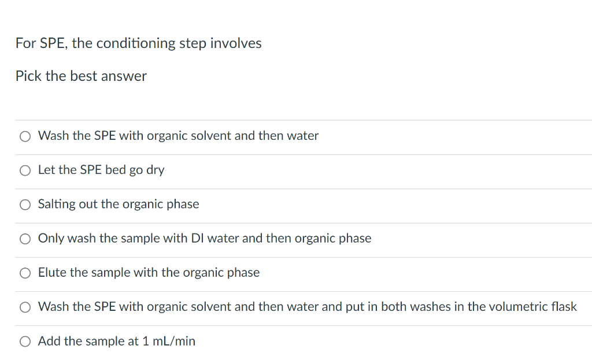Click the empty radio circle beside the last option
Screen dimensions: 592x364
click(x=25, y=341)
